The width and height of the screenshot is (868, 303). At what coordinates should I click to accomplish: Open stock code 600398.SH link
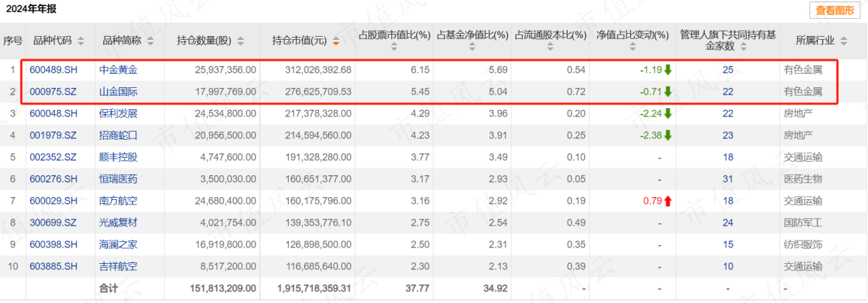pos(53,244)
